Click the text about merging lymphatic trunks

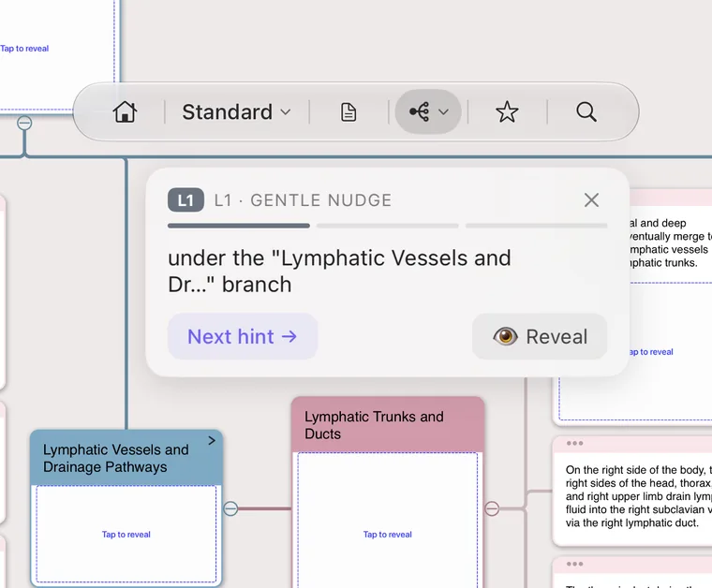click(671, 243)
